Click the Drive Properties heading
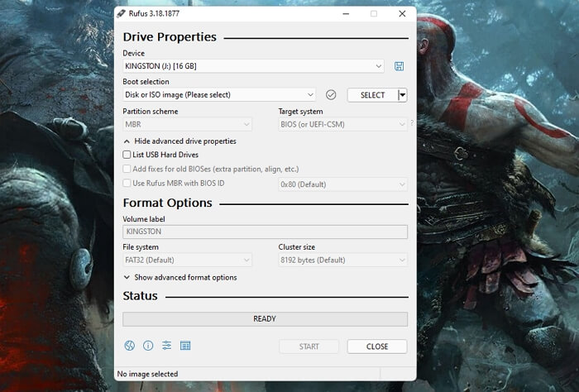579x392 pixels. [x=170, y=37]
